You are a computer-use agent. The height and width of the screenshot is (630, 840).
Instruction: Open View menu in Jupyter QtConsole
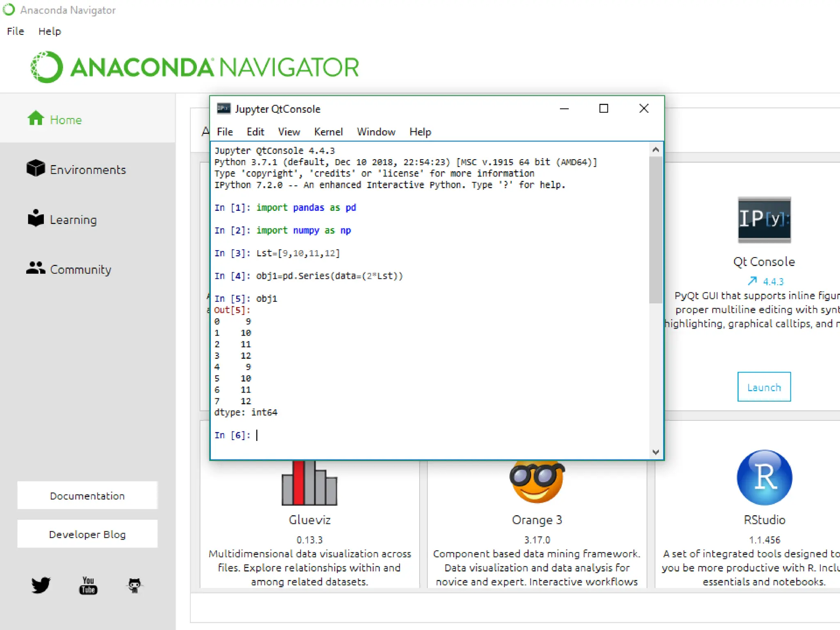(x=289, y=132)
